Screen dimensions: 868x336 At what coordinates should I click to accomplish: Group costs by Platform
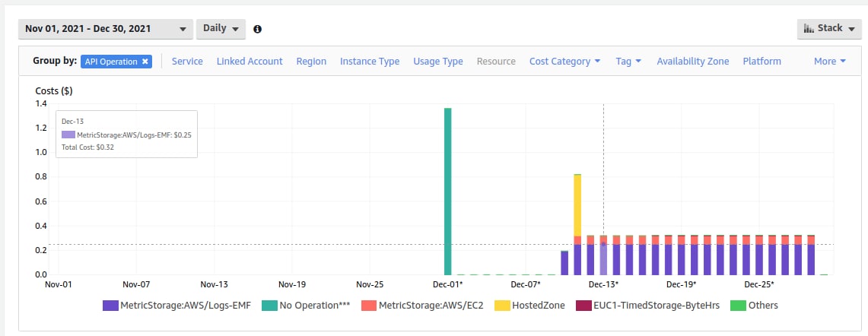coord(761,62)
